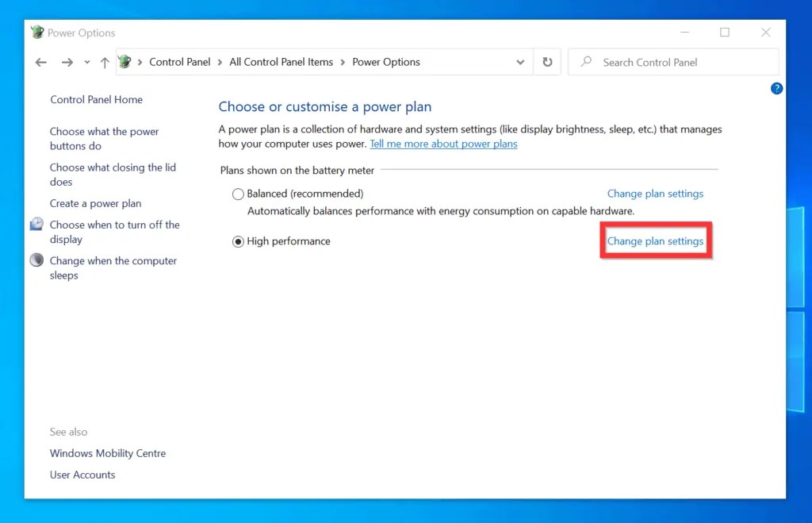Image resolution: width=812 pixels, height=523 pixels.
Task: Verify High performance radio button is selected
Action: (x=238, y=241)
